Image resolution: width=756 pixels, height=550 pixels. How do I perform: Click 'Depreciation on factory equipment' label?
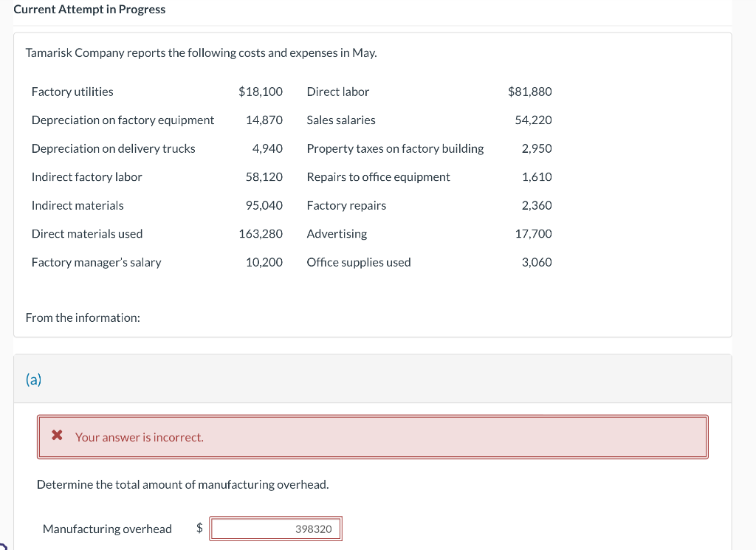tap(123, 120)
